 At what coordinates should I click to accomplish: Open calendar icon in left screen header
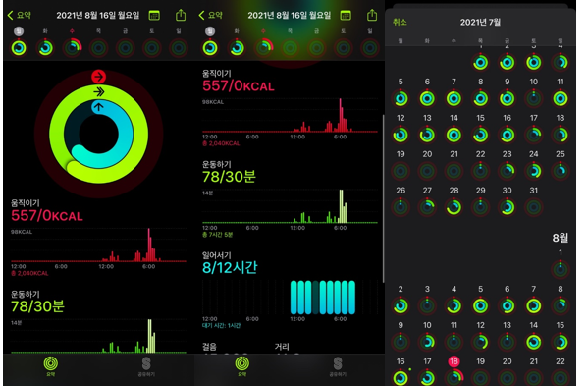[x=154, y=16]
